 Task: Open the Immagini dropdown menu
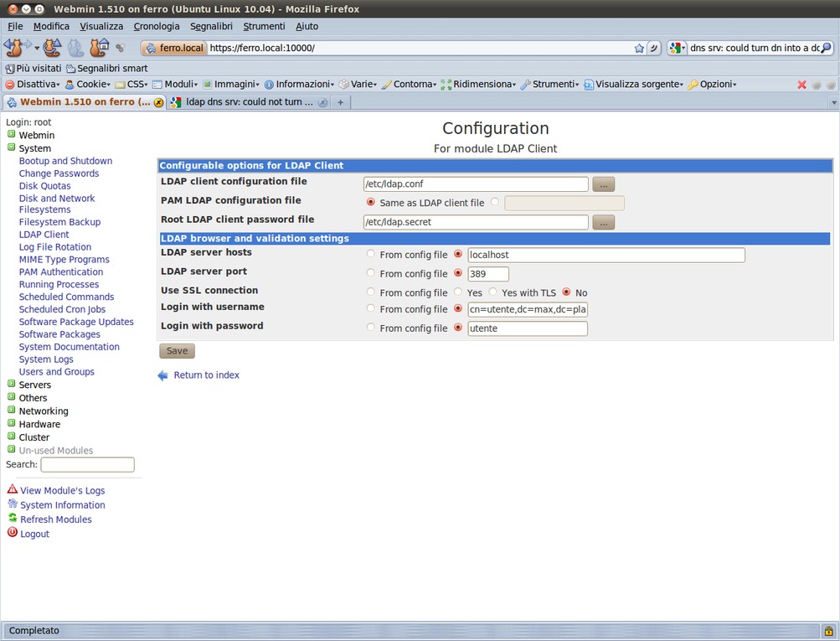point(231,85)
